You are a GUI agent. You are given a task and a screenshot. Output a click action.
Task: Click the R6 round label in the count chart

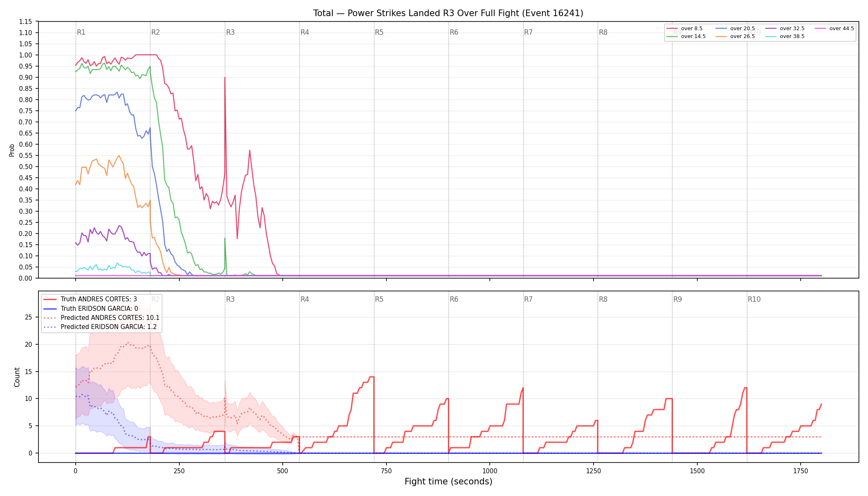[x=454, y=299]
